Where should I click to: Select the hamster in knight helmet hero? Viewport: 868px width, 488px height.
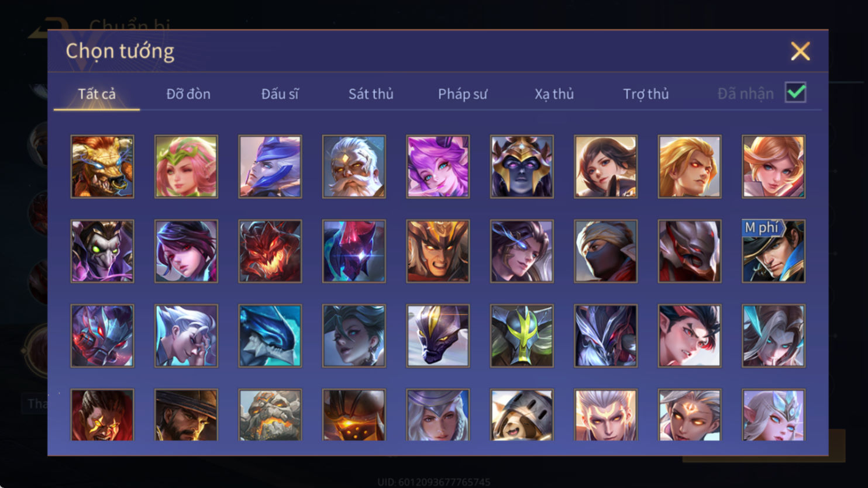(522, 415)
